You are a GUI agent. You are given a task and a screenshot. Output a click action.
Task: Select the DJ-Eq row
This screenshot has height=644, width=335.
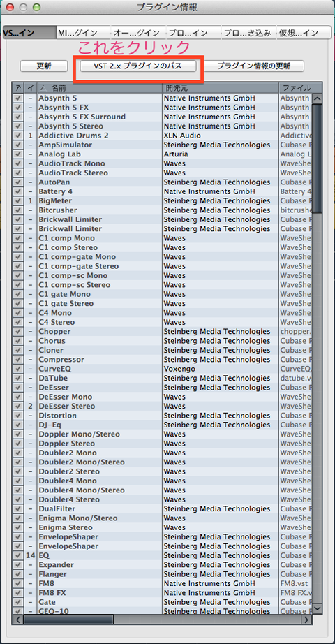point(163,425)
